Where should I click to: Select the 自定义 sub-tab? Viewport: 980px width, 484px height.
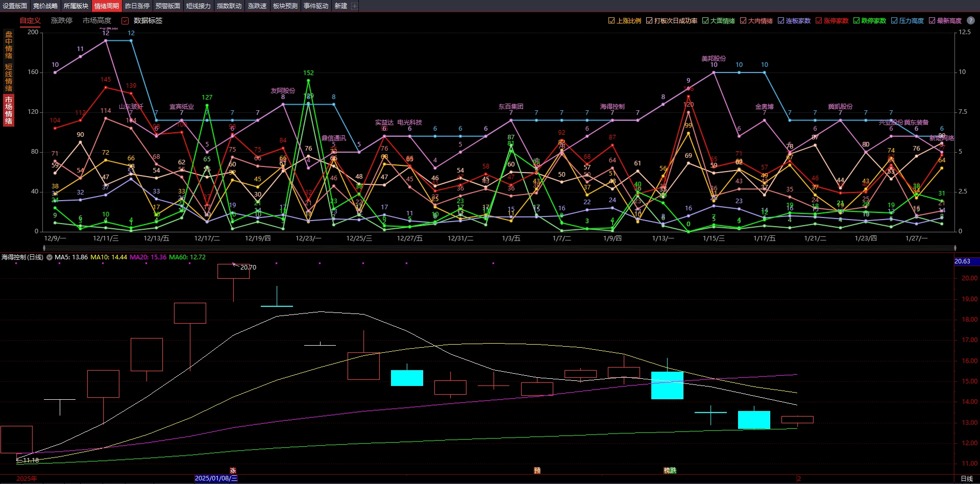point(30,21)
